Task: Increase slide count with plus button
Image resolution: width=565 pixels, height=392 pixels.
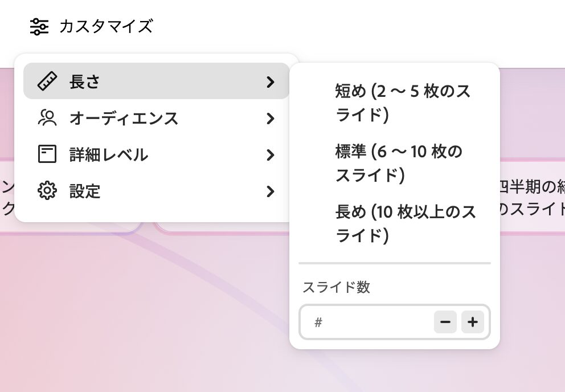Action: coord(472,322)
